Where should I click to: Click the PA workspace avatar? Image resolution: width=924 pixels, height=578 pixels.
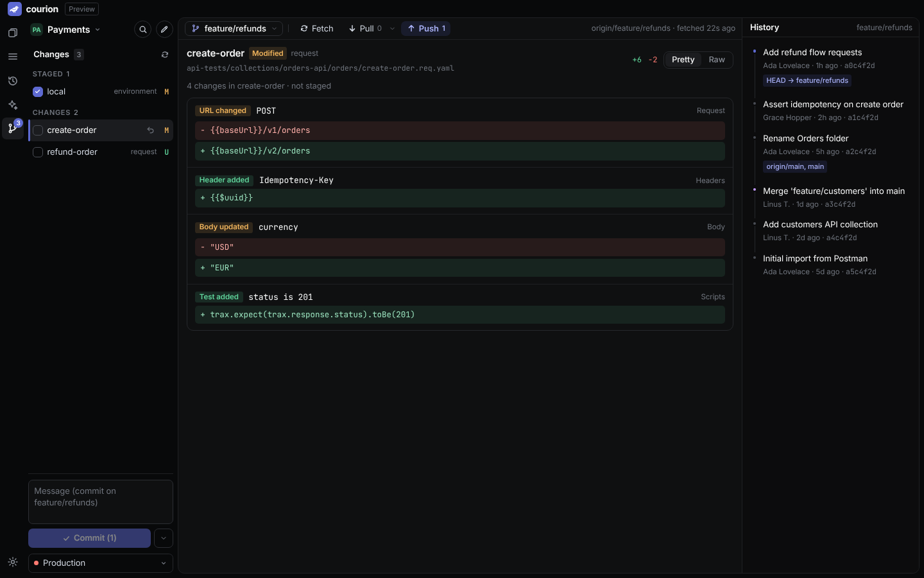pyautogui.click(x=37, y=30)
